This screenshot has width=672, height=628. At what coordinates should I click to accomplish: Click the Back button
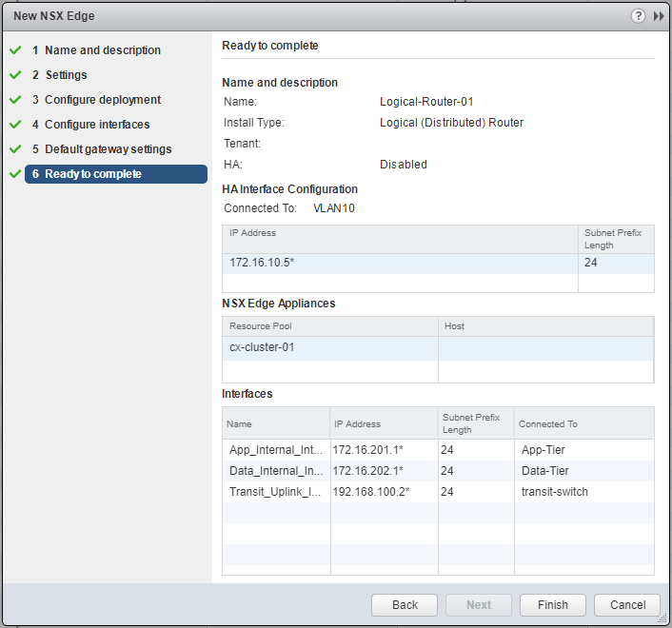pyautogui.click(x=405, y=605)
